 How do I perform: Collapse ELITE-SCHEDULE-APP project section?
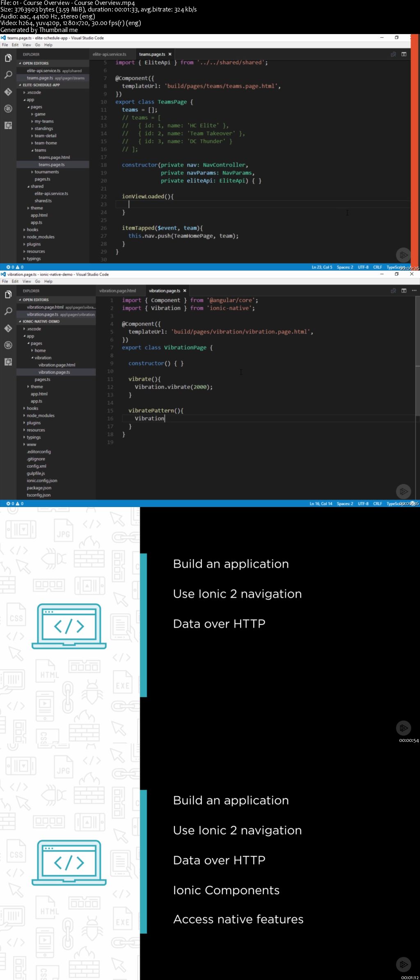41,85
